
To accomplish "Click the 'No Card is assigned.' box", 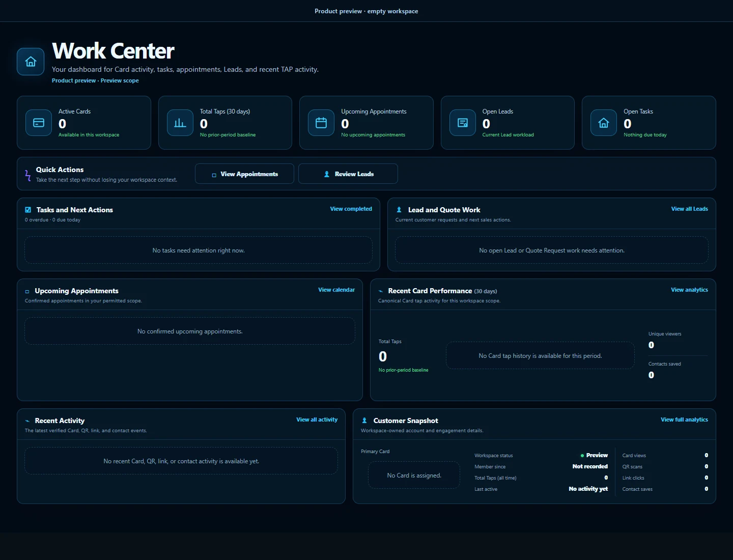I will [x=414, y=475].
